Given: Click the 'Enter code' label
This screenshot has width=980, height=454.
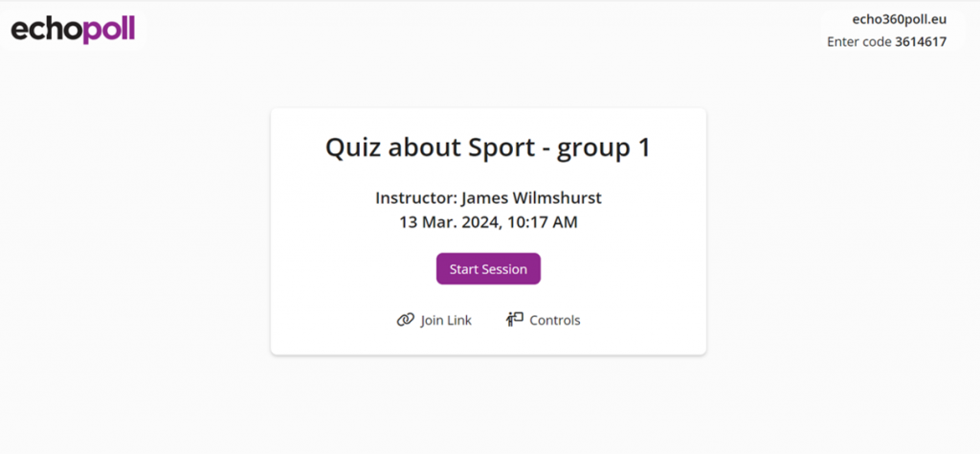Looking at the screenshot, I should click(x=858, y=42).
